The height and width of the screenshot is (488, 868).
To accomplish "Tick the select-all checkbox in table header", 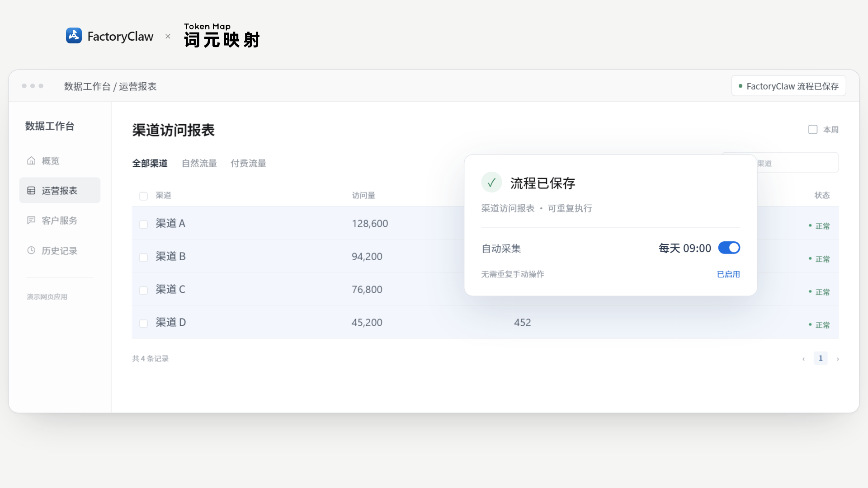I will [143, 196].
